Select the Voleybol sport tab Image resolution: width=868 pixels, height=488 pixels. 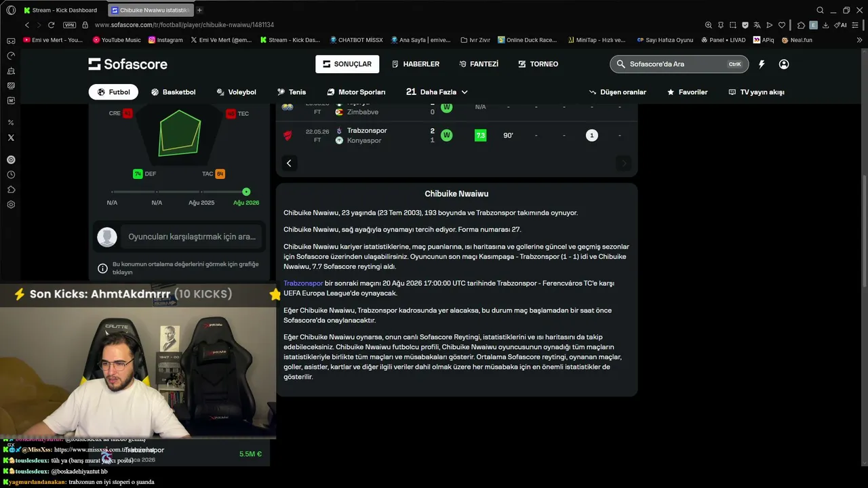tap(237, 92)
